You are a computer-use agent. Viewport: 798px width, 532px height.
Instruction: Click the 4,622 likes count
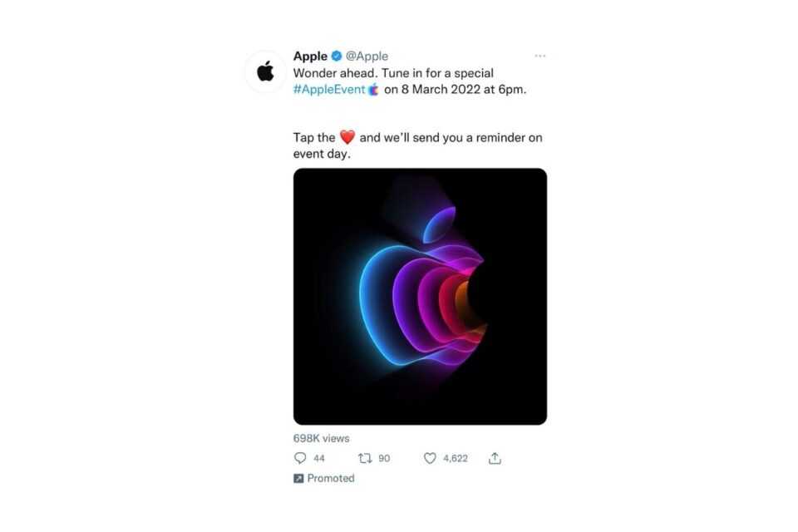(x=456, y=458)
